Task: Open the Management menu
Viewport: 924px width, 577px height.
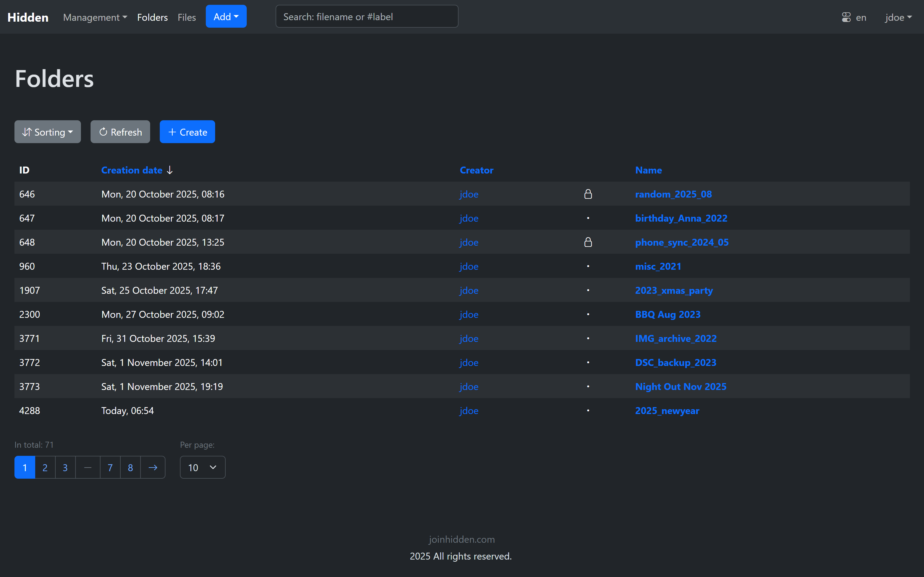Action: (95, 17)
